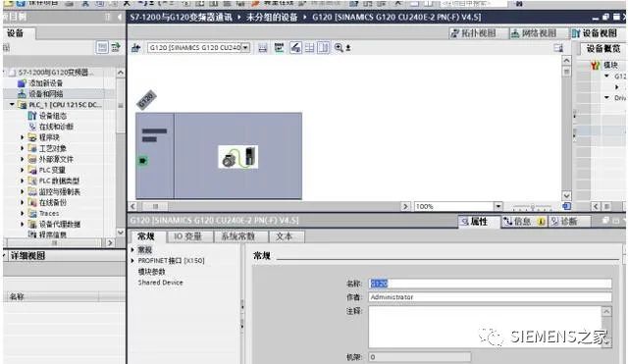Switch to 设备视图 (device view) tab
This screenshot has height=364, width=628.
pos(599,33)
